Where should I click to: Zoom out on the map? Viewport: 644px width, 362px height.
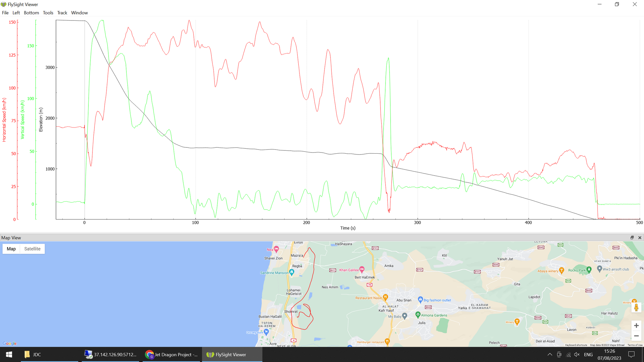636,336
